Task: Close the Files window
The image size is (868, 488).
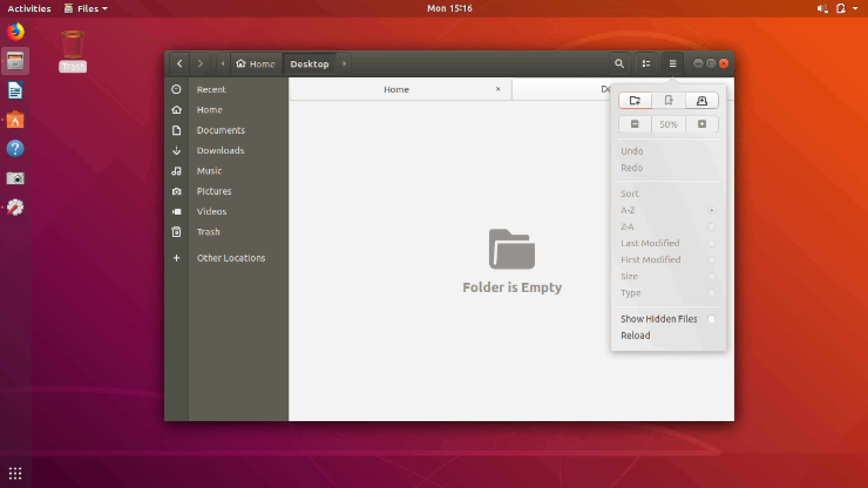Action: (724, 64)
